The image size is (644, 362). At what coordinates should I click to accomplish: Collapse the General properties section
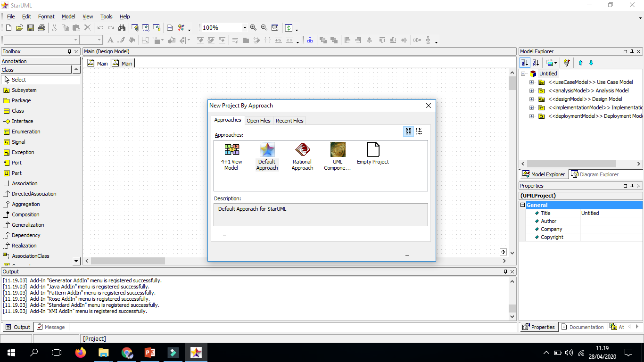(x=522, y=205)
